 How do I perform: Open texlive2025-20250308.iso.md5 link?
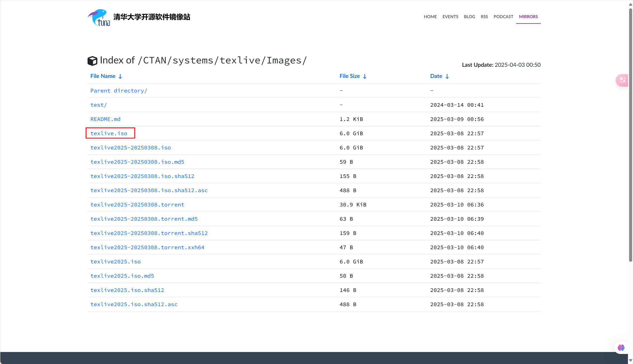[x=137, y=162]
